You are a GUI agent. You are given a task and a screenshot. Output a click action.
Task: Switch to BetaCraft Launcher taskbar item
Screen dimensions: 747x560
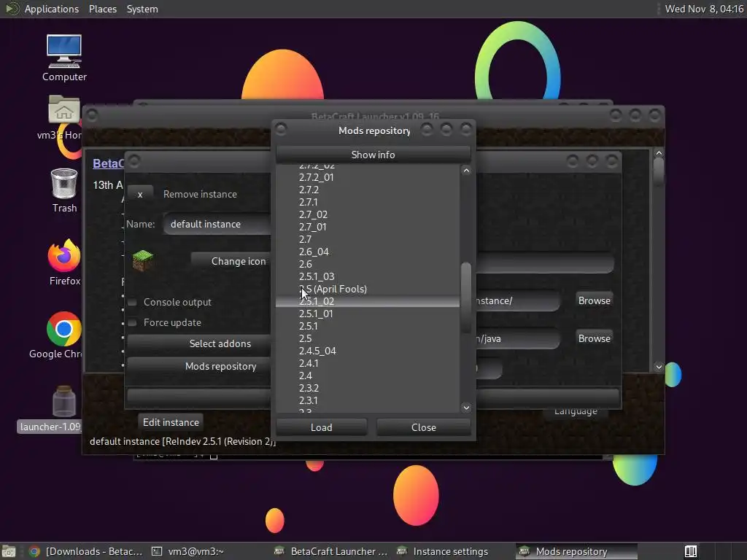point(332,551)
